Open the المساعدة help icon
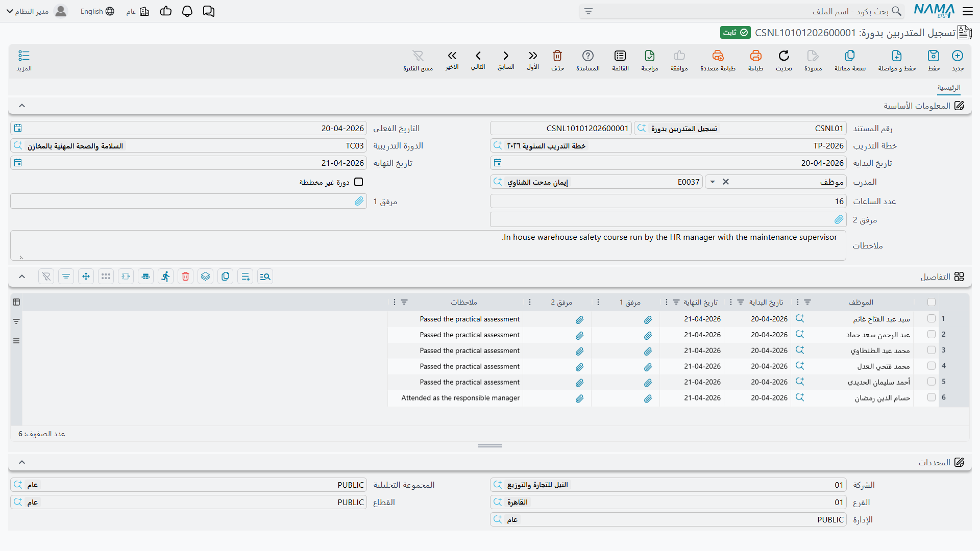The image size is (980, 551). tap(587, 56)
